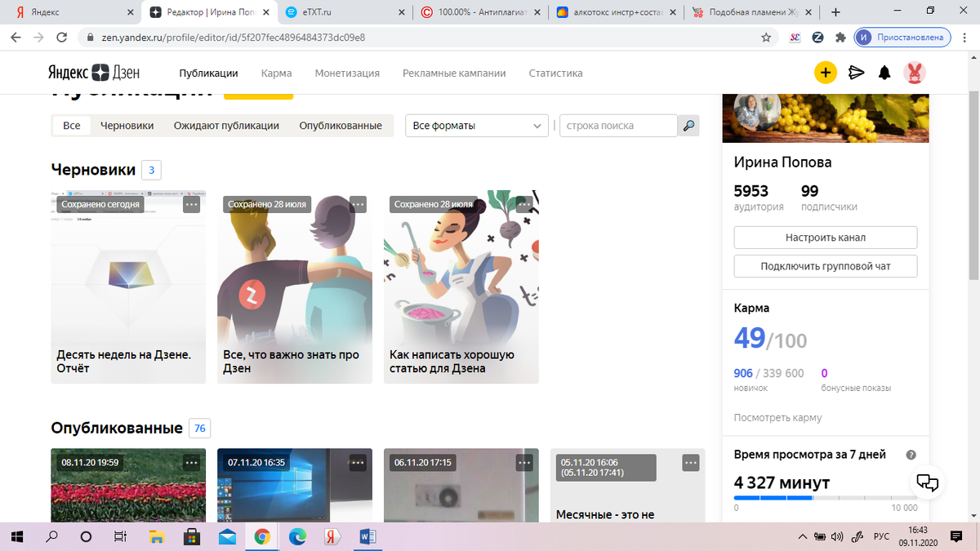980x551 pixels.
Task: Click the yellow plus create-publication icon
Action: tap(826, 73)
